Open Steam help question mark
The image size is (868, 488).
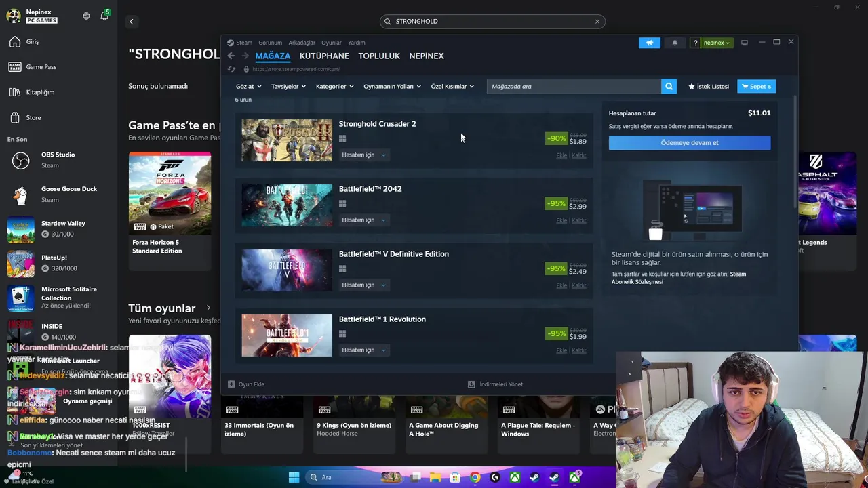point(695,43)
